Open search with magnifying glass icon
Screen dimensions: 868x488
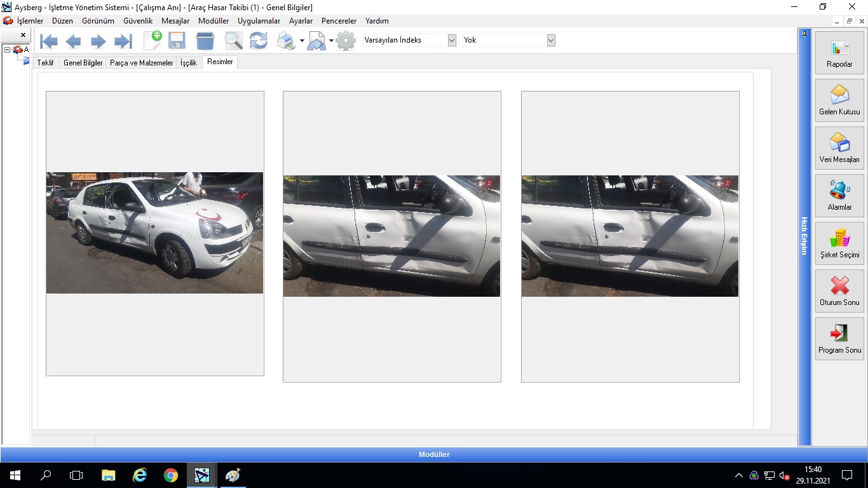(233, 41)
